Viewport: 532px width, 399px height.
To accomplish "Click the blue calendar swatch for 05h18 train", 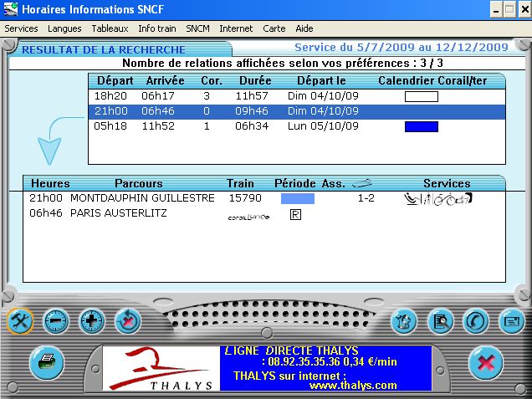I will [421, 126].
